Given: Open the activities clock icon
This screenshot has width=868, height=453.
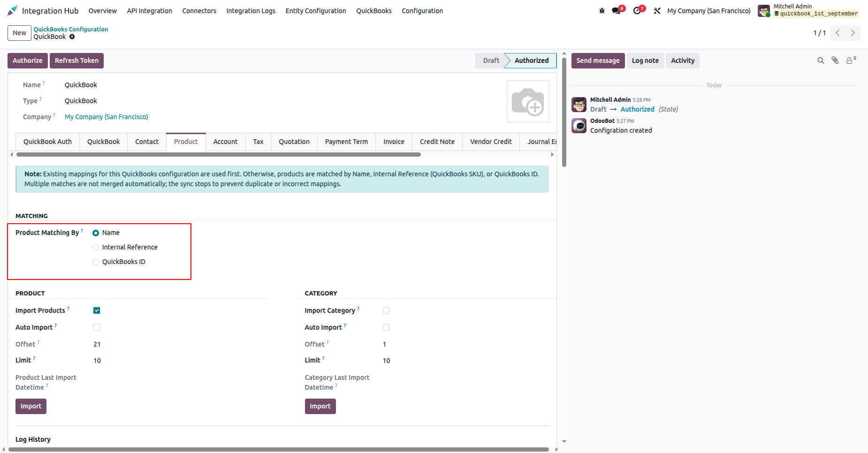Looking at the screenshot, I should click(x=637, y=11).
